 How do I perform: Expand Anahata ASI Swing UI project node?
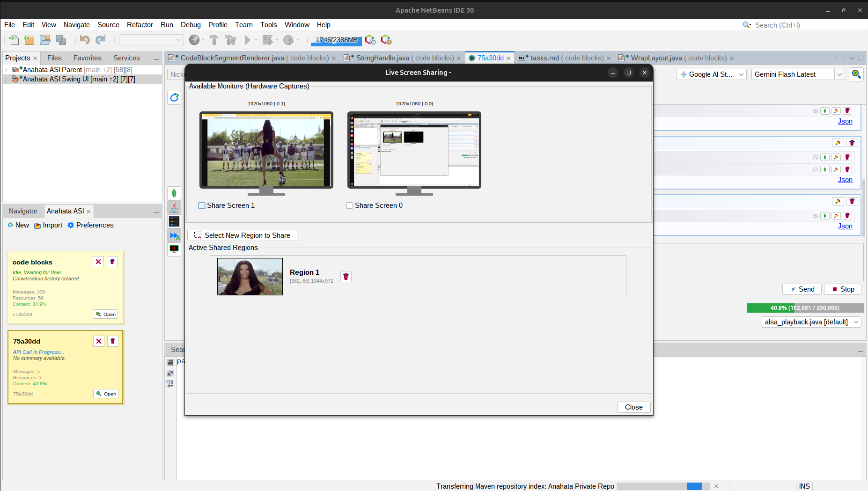coord(6,79)
